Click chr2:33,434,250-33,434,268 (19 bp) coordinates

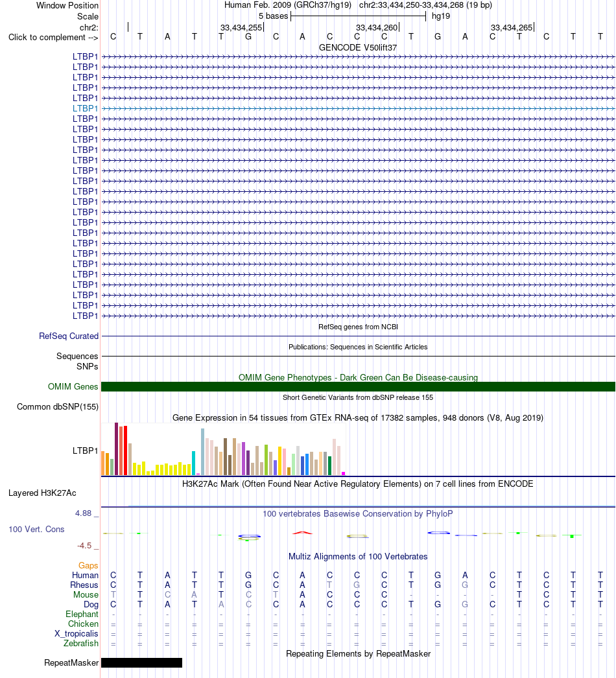pos(425,5)
